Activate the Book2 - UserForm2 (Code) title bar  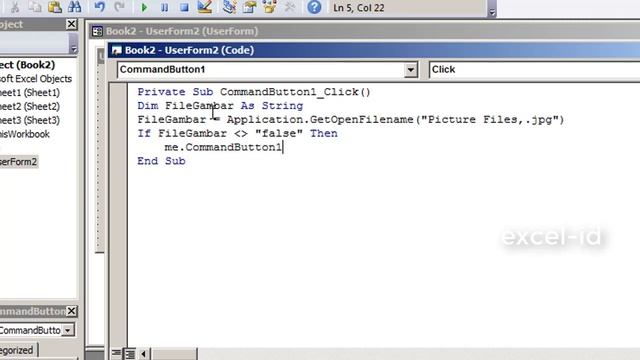pos(373,50)
